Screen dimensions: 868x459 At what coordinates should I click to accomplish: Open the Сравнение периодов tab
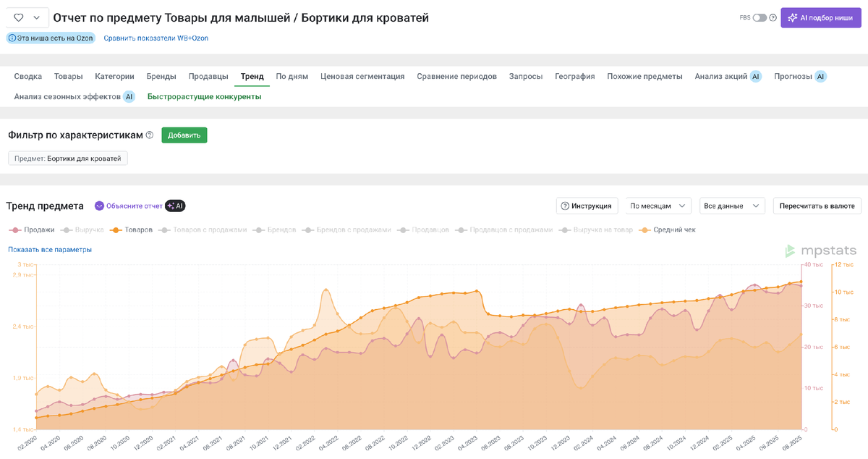457,76
